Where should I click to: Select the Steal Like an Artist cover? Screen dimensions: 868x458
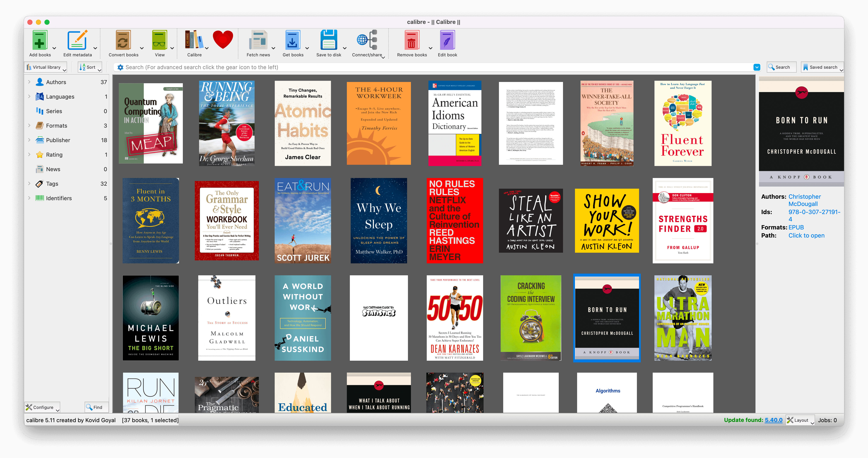pyautogui.click(x=531, y=221)
